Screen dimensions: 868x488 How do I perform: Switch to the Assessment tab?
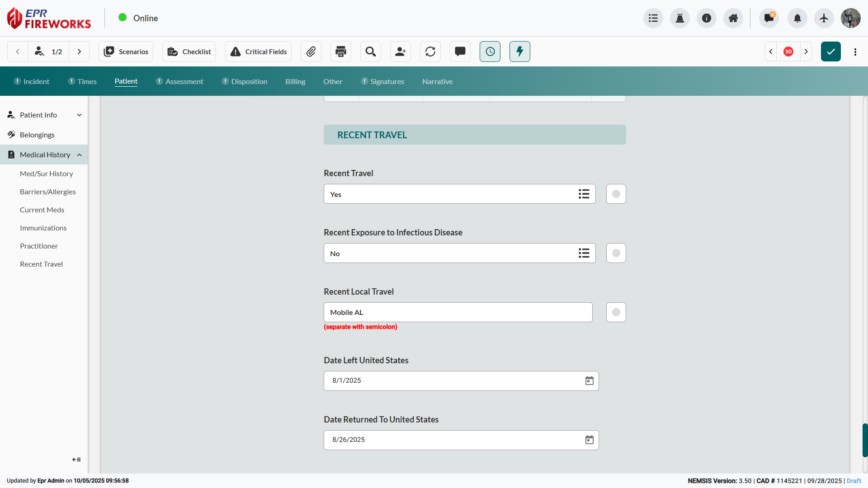(x=184, y=81)
